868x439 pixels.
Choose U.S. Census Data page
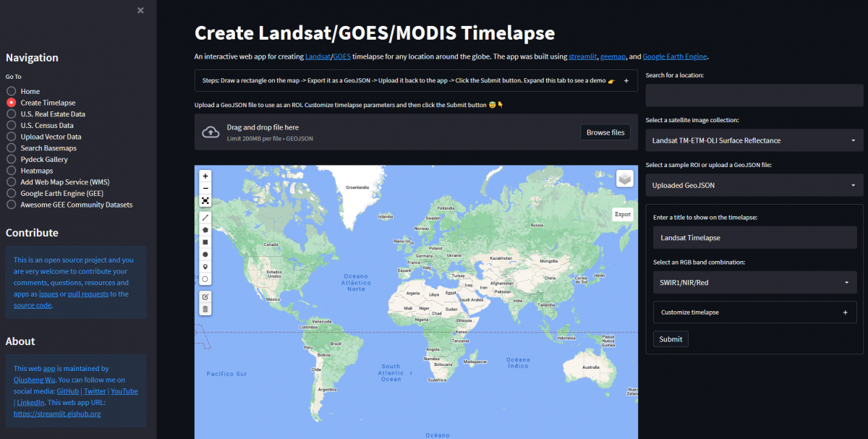click(40, 125)
